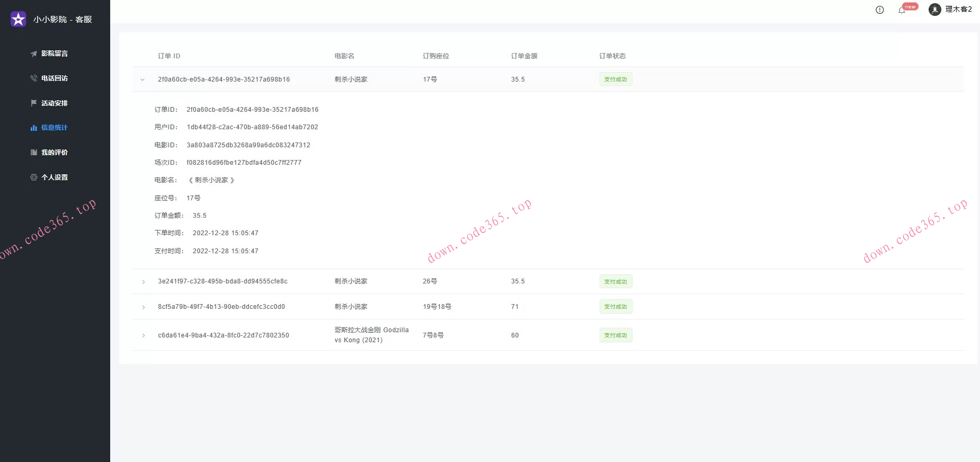Collapse the expanded order 2f0a60cb row
Screen dimensions: 980x462
point(142,79)
